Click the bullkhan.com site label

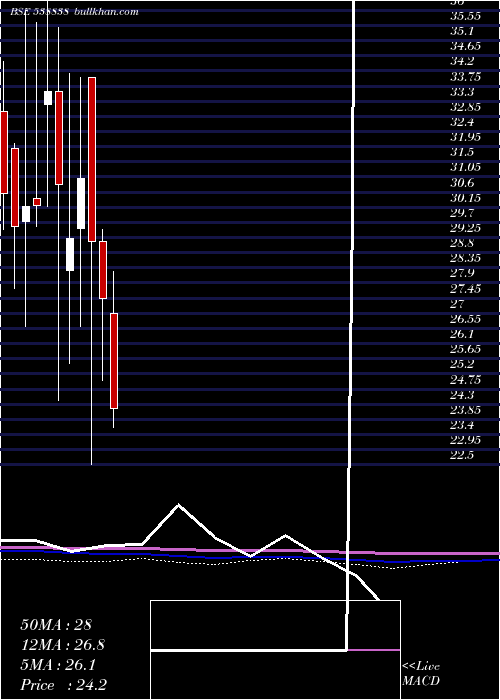pos(105,12)
